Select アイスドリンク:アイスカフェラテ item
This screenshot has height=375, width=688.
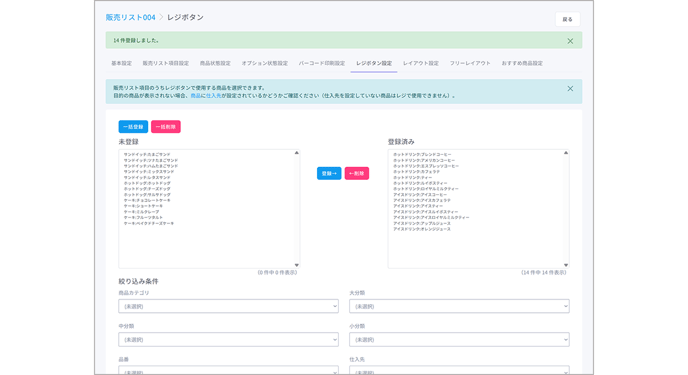422,200
